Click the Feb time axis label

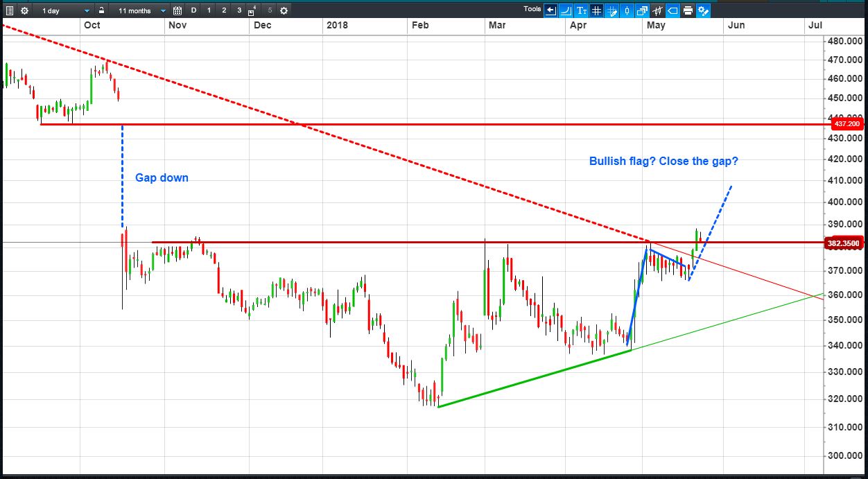420,25
